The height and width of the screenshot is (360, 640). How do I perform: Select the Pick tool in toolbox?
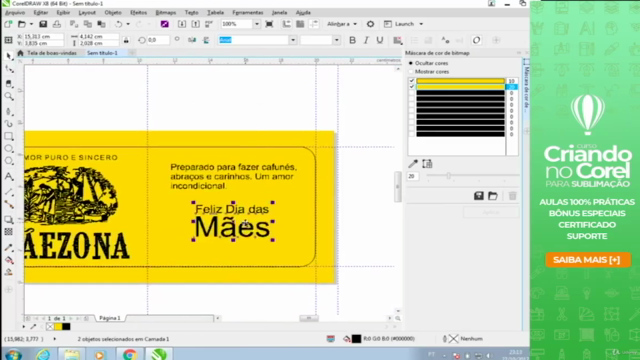(9, 56)
